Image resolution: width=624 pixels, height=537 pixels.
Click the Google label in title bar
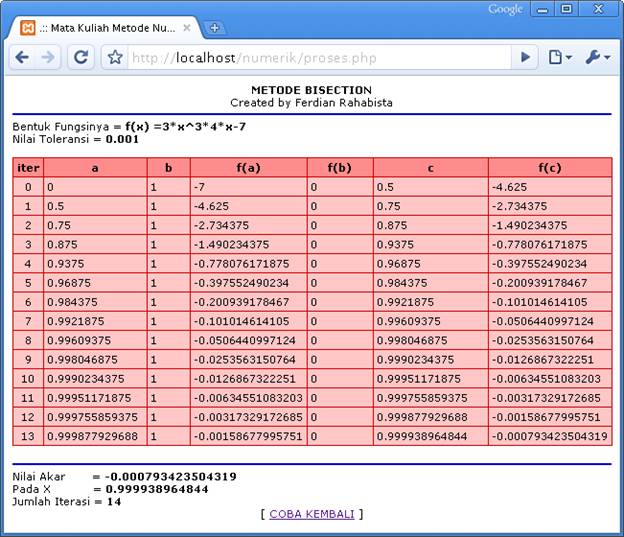click(505, 10)
